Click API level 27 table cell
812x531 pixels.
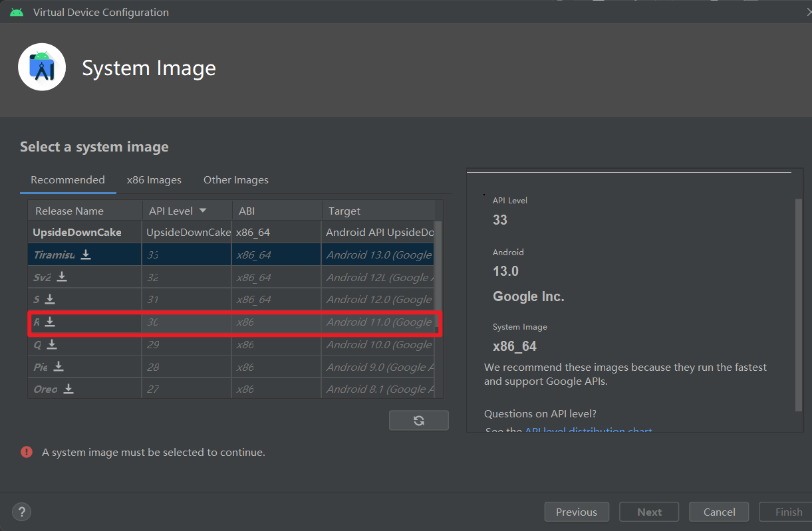click(x=187, y=389)
